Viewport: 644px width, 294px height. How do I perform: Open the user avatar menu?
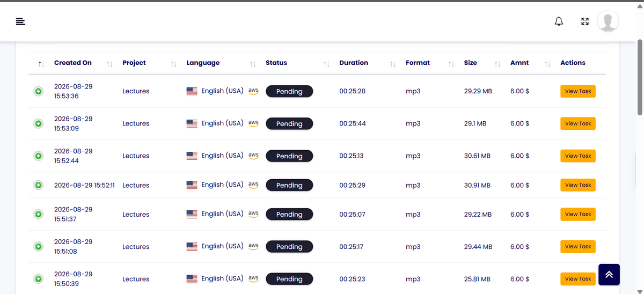608,21
